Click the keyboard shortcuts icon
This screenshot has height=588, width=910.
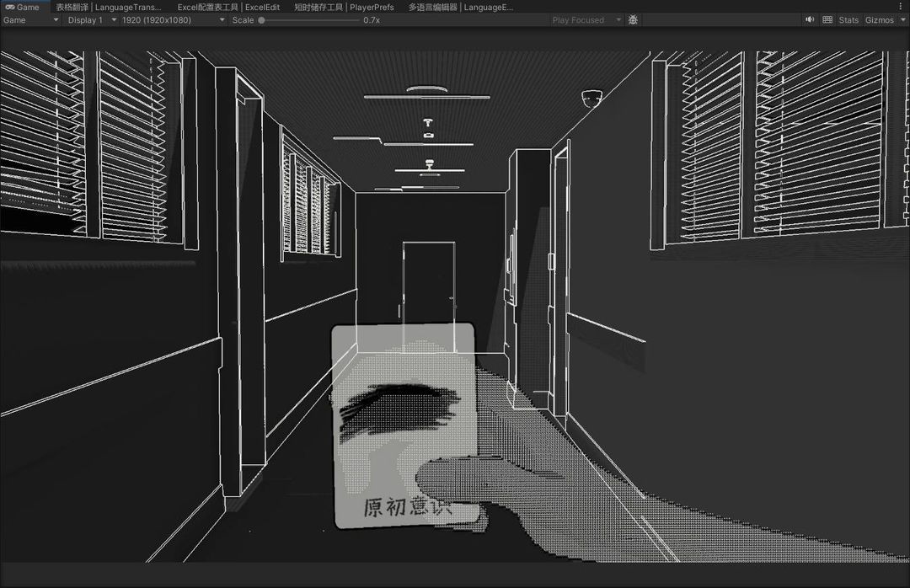827,19
